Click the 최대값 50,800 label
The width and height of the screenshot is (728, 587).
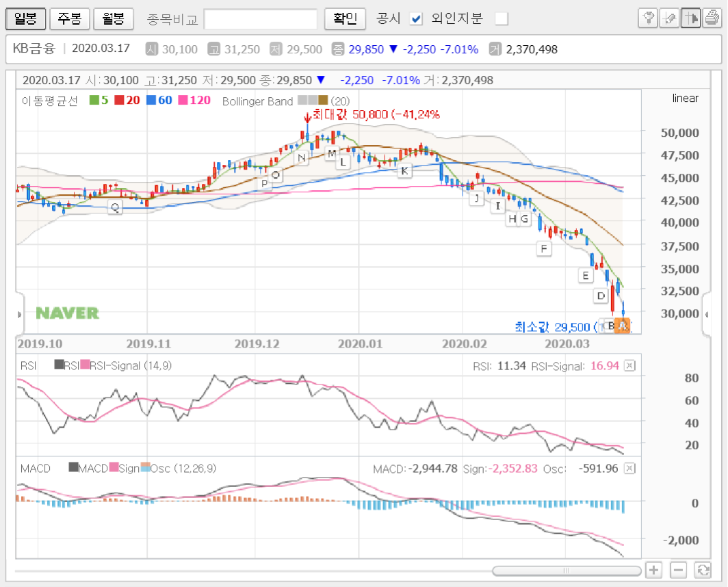pyautogui.click(x=376, y=115)
